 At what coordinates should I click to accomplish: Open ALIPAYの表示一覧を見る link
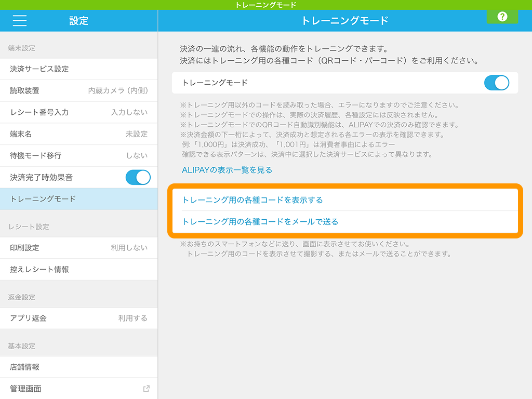click(227, 170)
